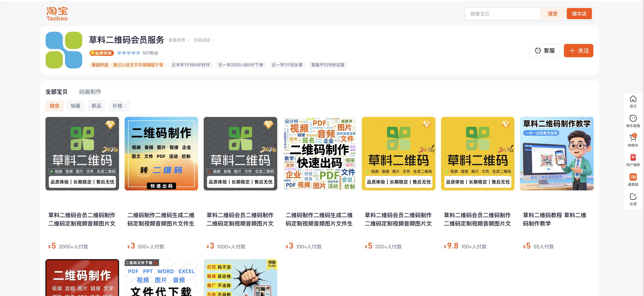
Task: Click the ¥9.8 price text
Action: [x=451, y=246]
